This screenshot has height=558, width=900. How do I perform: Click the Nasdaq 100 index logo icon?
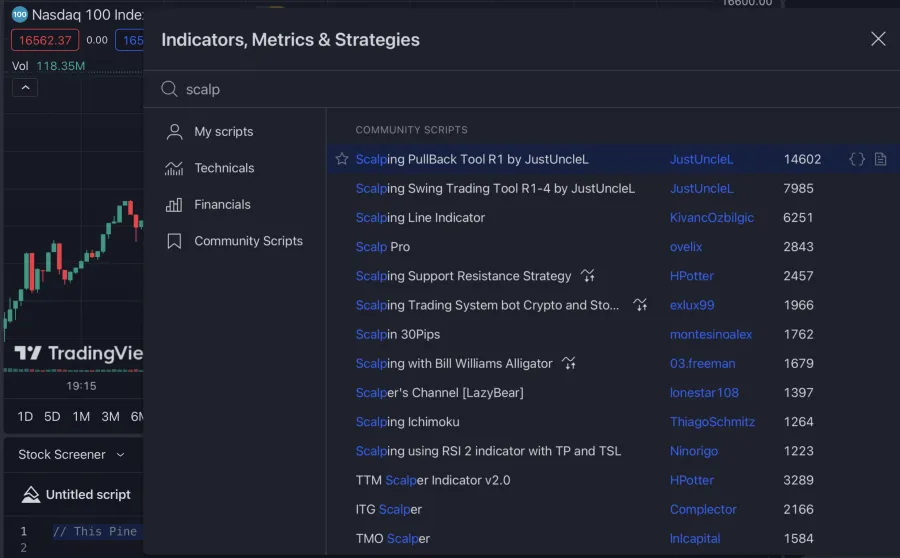(x=19, y=15)
